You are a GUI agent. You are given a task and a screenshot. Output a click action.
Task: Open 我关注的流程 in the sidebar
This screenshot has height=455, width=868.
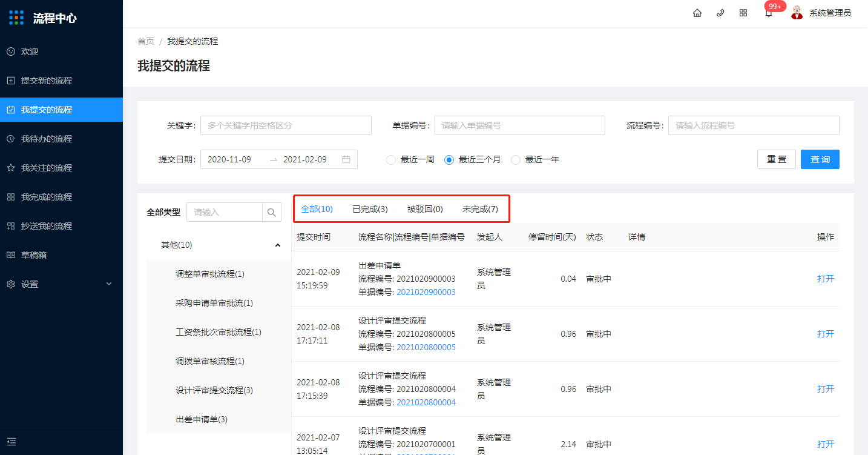(x=61, y=168)
